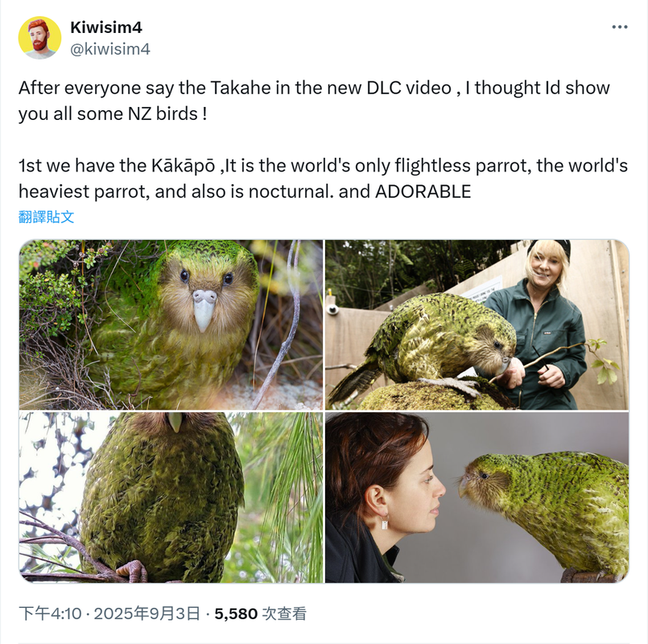
Task: Open photo of Kākāpō perched on branch
Action: pos(171,497)
